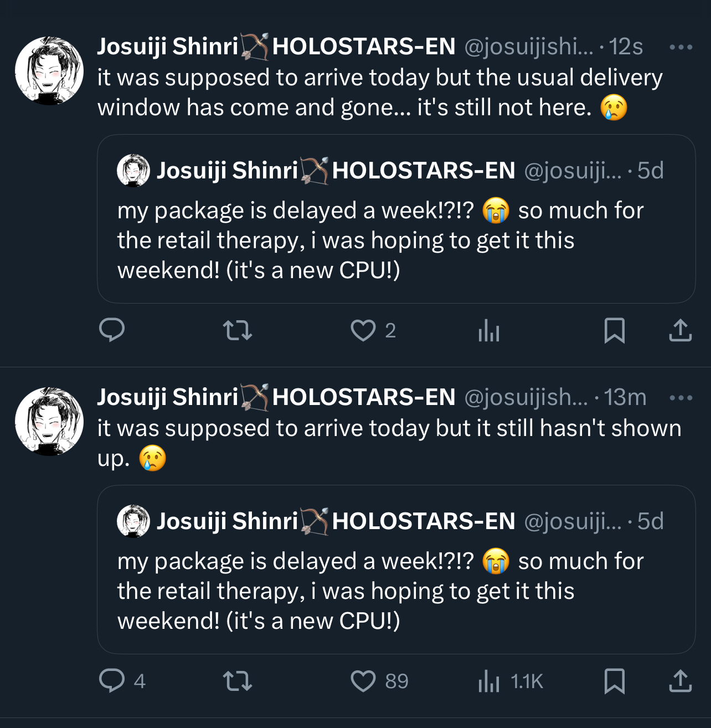Share the 12s-old delivery window tweet
Image resolution: width=711 pixels, height=728 pixels.
(680, 331)
